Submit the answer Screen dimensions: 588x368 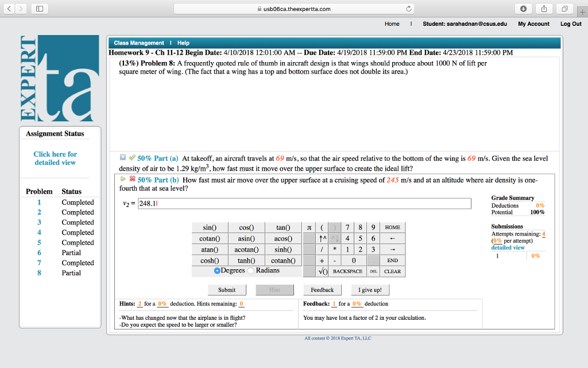226,290
